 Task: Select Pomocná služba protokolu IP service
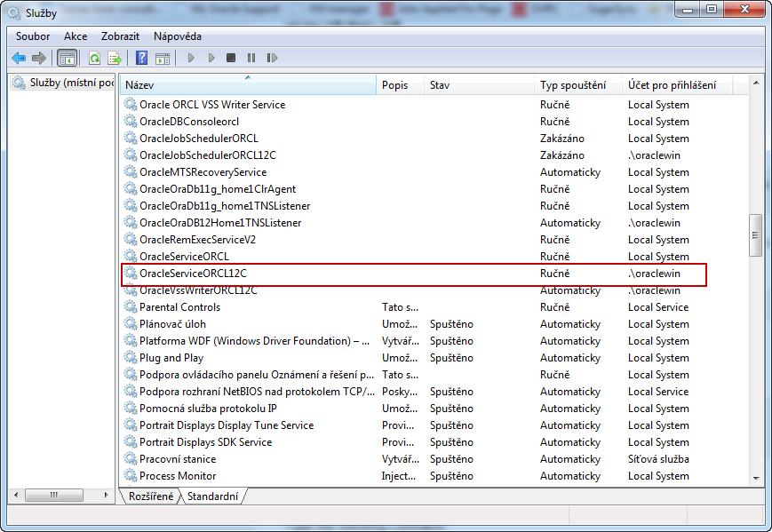[208, 409]
